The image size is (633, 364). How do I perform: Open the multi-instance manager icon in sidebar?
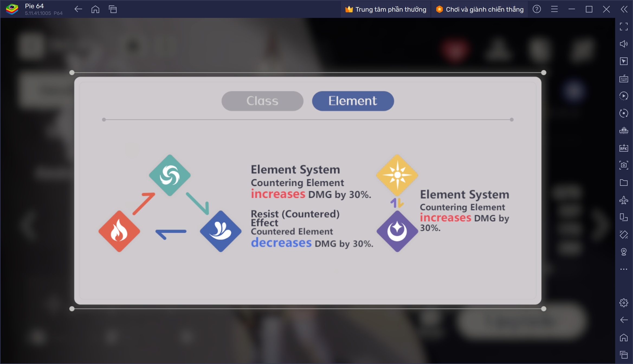point(624,217)
